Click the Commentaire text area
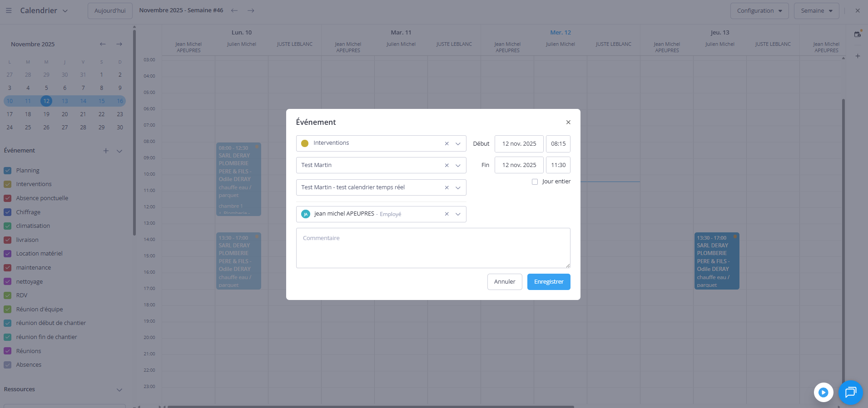Viewport: 868px width, 408px height. (x=433, y=248)
